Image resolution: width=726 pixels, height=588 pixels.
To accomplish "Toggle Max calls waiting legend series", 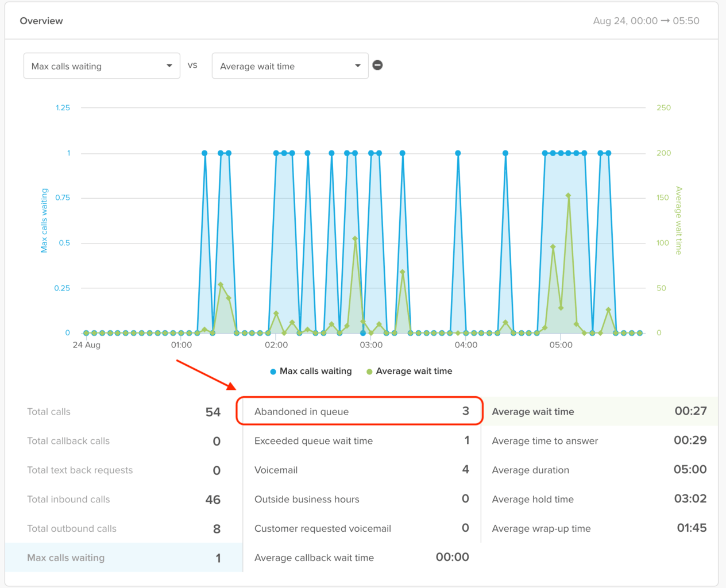I will coord(311,372).
